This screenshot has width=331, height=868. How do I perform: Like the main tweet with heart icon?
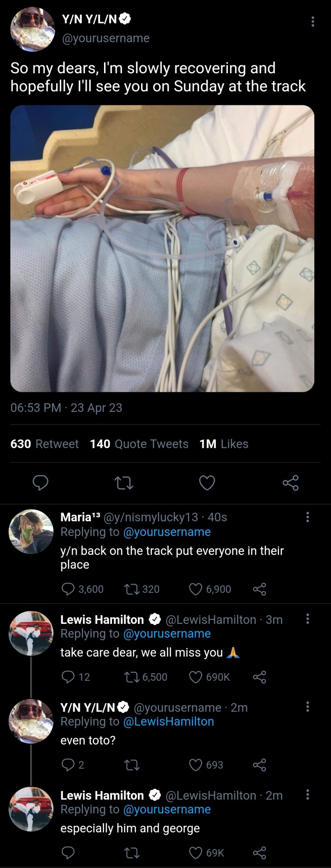coord(207,483)
